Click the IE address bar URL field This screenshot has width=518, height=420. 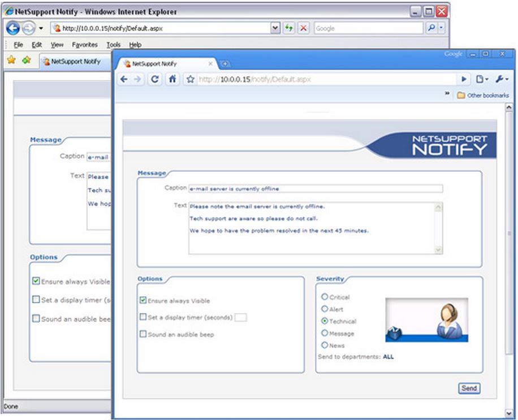[161, 28]
